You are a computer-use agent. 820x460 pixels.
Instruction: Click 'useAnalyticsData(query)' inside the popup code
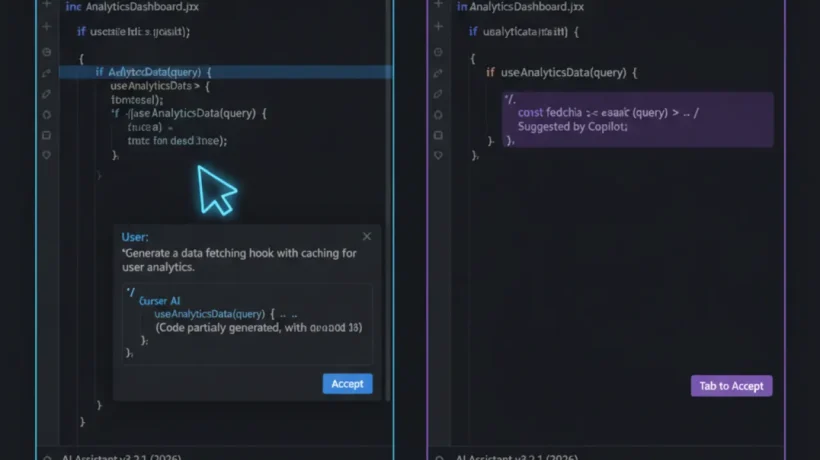209,314
